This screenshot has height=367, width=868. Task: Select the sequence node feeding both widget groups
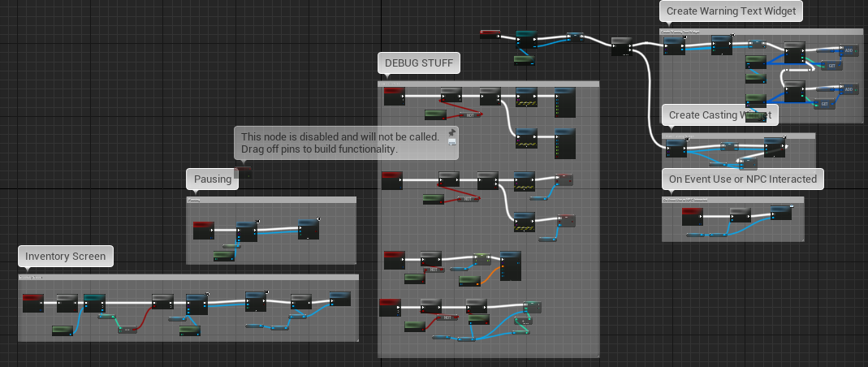tap(622, 46)
